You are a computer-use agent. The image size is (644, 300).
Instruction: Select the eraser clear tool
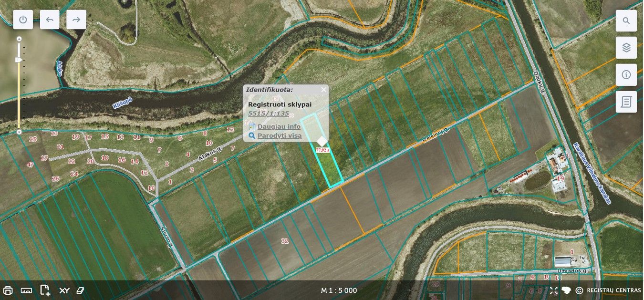pyautogui.click(x=80, y=290)
